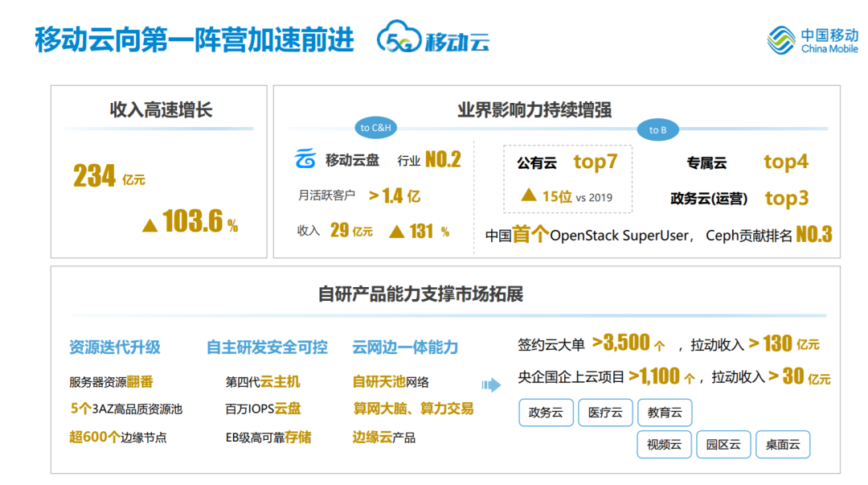Click the 行业 NO.2 ranking text
This screenshot has width=868, height=485.
[429, 159]
